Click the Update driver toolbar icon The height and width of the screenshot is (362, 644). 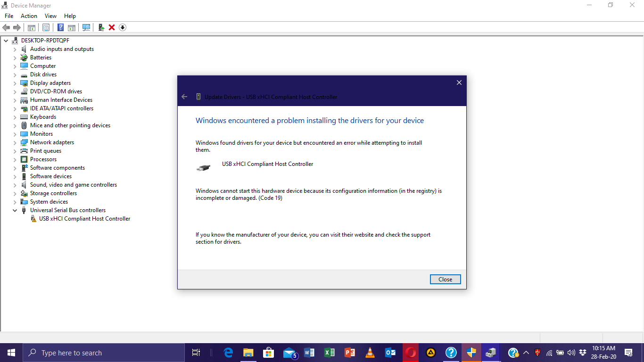(101, 27)
